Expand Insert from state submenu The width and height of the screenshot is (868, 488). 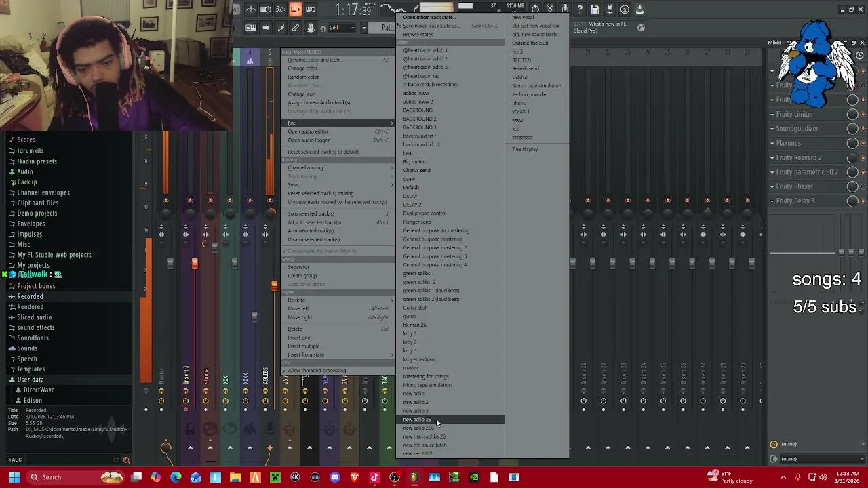pos(337,354)
